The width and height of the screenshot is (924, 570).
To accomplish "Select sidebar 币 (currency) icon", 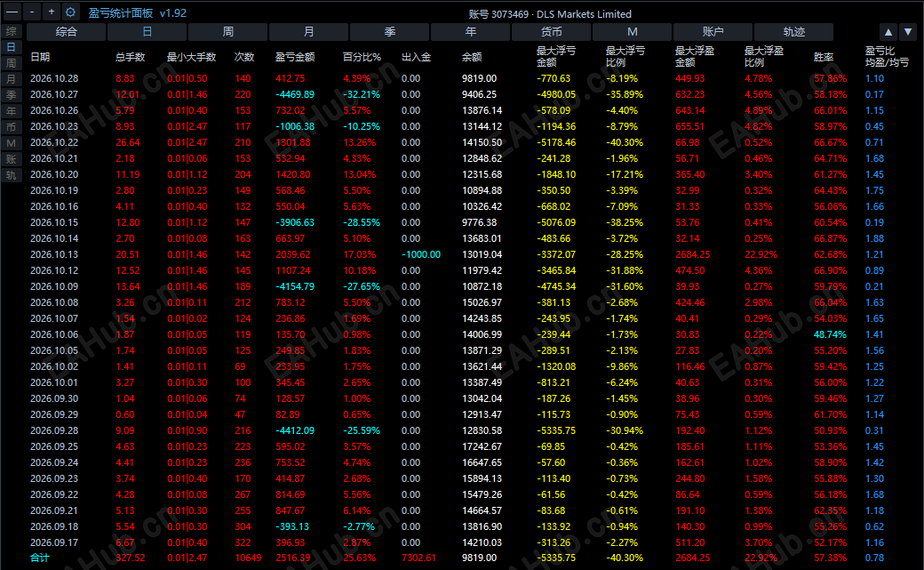I will coord(12,127).
